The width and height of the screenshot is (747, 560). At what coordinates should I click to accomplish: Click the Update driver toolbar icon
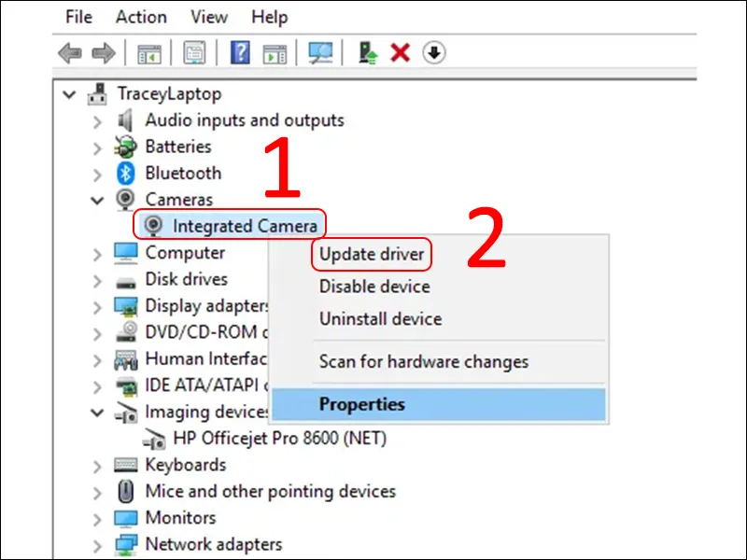pos(368,53)
